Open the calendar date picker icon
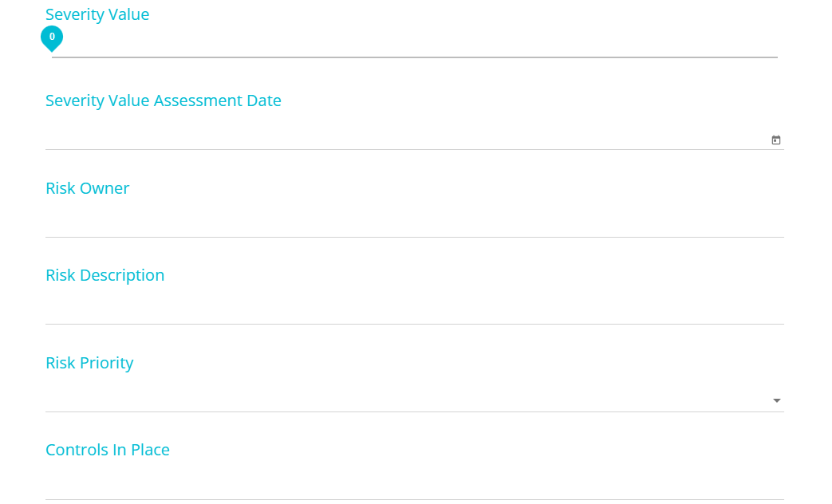This screenshot has height=504, width=832. coord(775,140)
